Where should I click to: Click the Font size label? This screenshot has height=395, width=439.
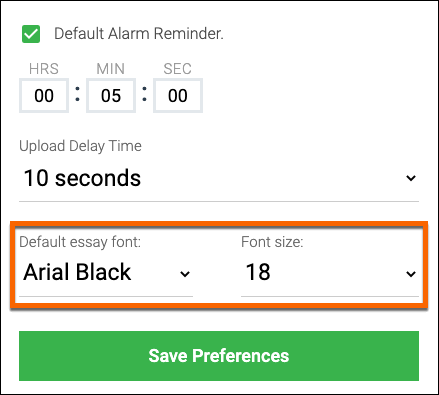click(272, 242)
